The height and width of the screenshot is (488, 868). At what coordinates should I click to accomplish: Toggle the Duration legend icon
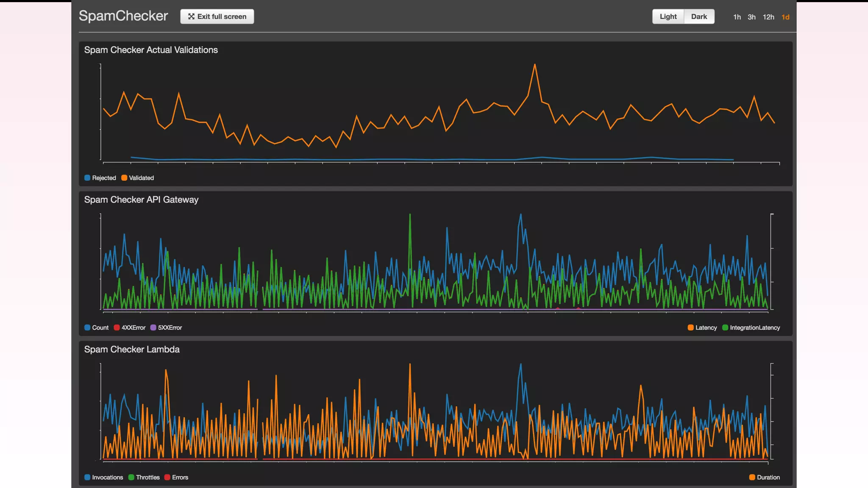[x=752, y=477]
